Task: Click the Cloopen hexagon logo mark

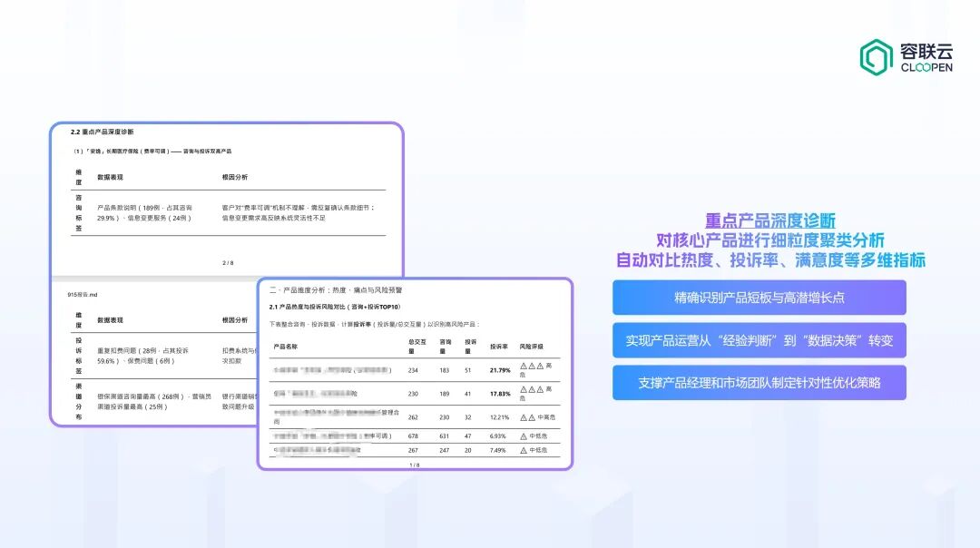Action: pyautogui.click(x=877, y=56)
